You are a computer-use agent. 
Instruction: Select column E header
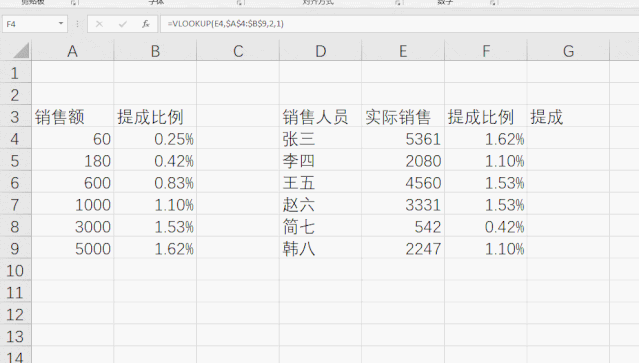click(403, 51)
